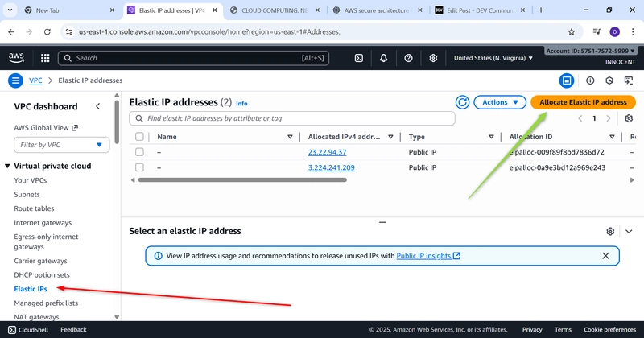Collapse the Virtual private cloud section
The image size is (644, 338).
[x=7, y=166]
